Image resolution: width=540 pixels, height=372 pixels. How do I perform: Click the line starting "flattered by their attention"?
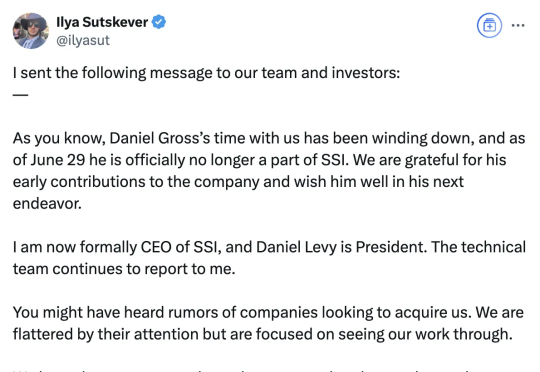(262, 334)
